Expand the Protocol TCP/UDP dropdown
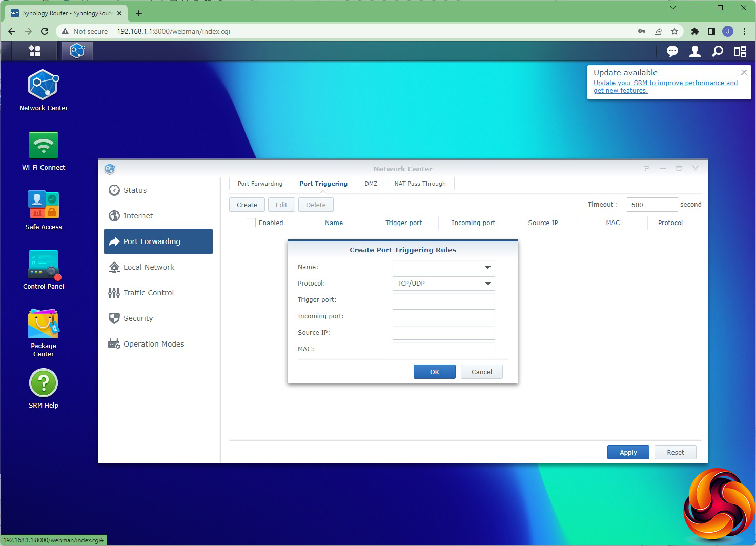The image size is (756, 546). coord(488,284)
